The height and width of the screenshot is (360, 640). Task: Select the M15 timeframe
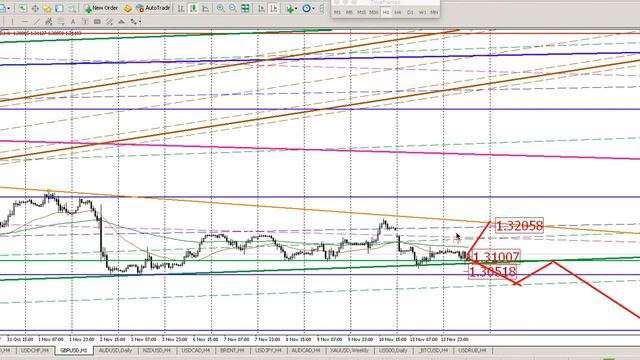361,12
